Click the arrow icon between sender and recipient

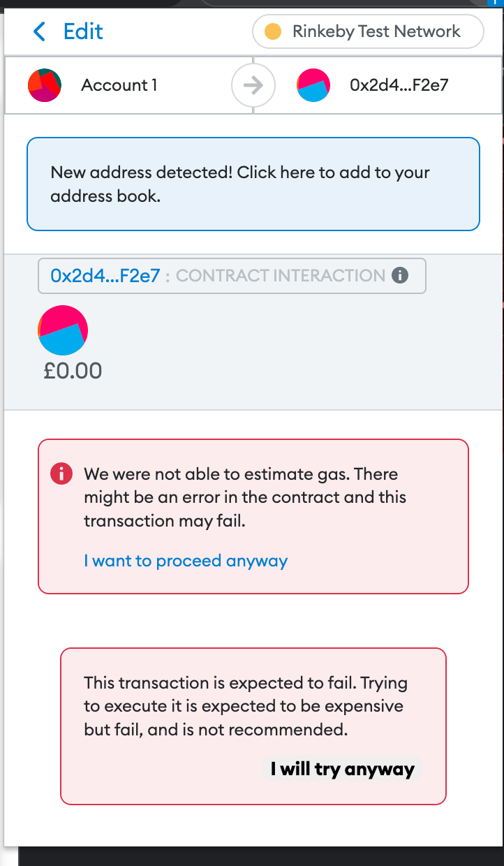tap(253, 85)
